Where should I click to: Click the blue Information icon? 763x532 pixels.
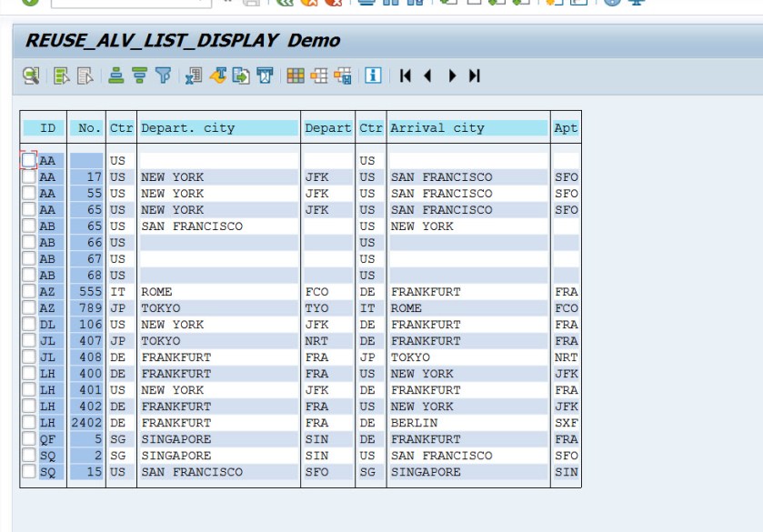(373, 76)
